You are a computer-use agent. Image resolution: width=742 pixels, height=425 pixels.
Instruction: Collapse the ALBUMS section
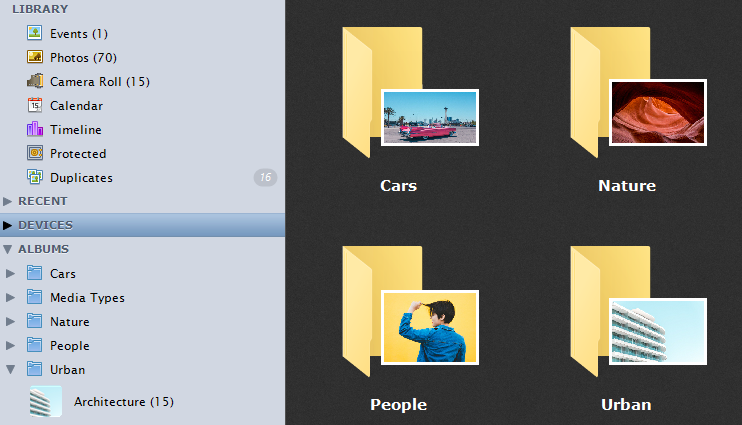click(8, 249)
